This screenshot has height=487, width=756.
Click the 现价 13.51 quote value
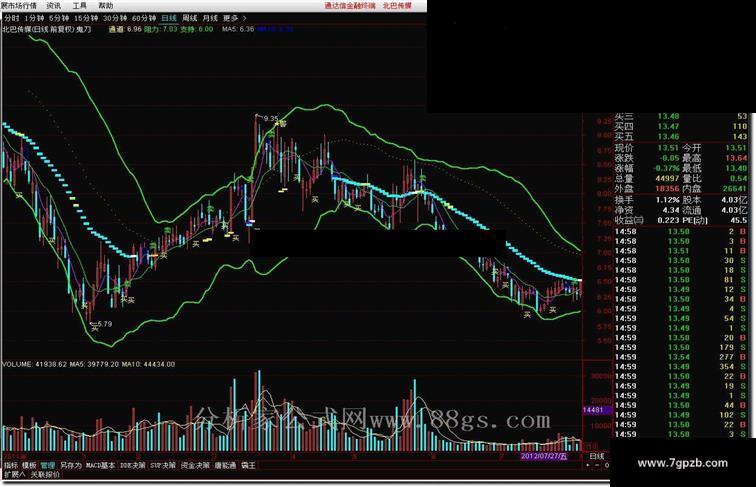[668, 148]
